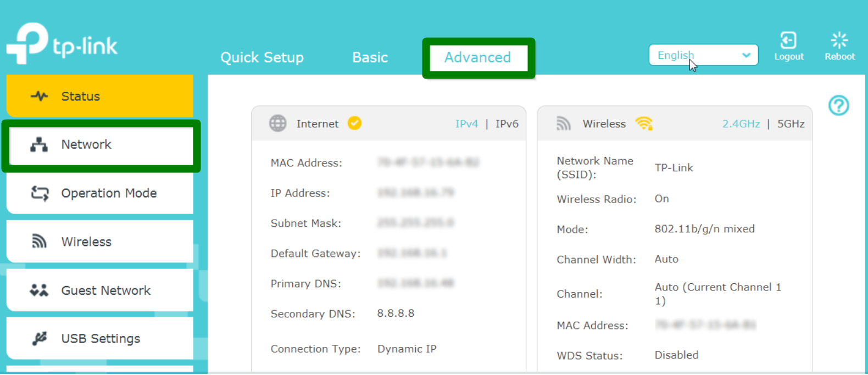Click the Auto (Current Channel 1) value
The height and width of the screenshot is (375, 868).
717,294
